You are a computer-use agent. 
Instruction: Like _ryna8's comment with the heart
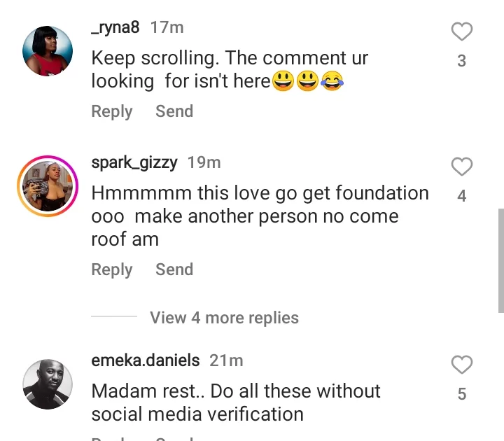(461, 31)
